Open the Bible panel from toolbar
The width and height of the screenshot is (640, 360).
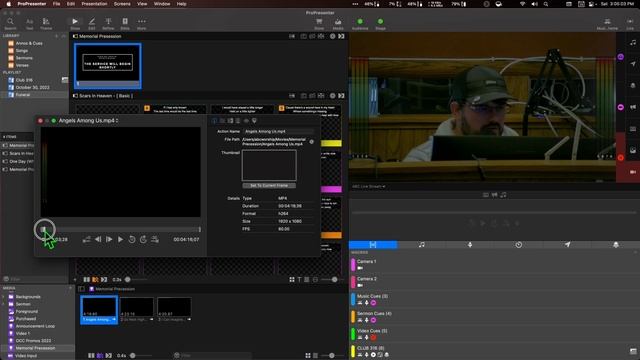(x=125, y=24)
